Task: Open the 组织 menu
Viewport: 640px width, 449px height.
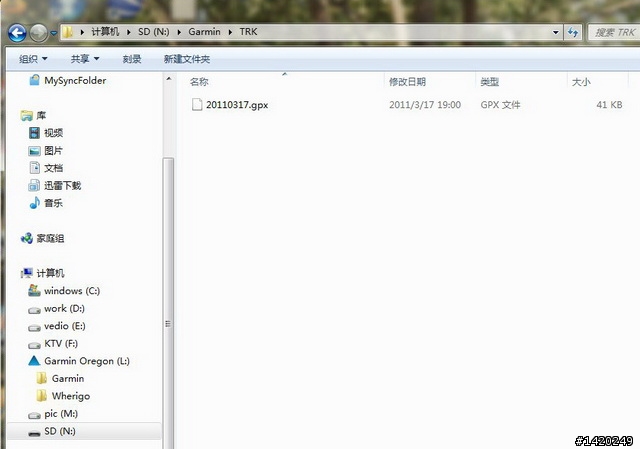Action: (33, 59)
